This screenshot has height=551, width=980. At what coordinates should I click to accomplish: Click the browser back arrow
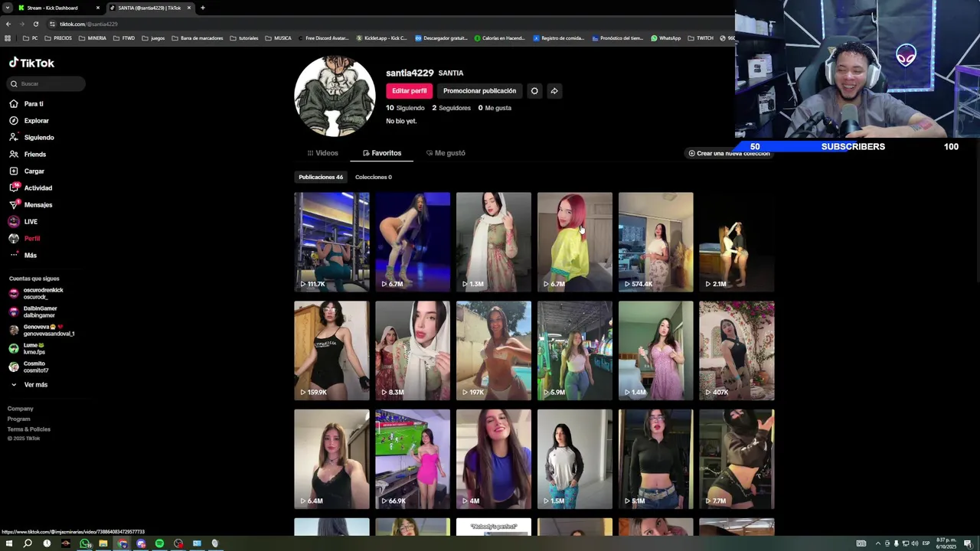coord(8,24)
